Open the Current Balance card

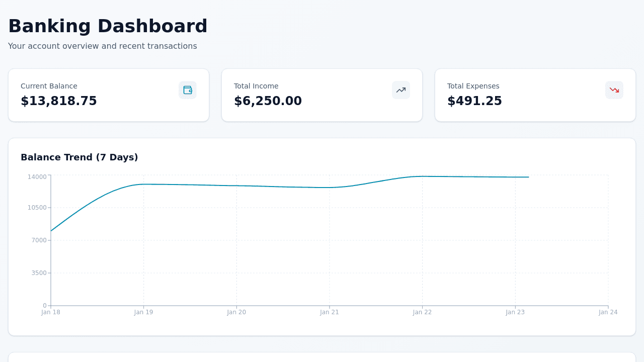[x=109, y=95]
